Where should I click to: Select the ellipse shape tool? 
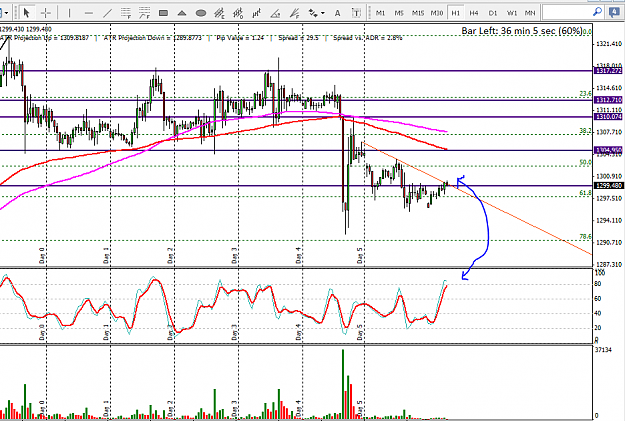point(201,13)
